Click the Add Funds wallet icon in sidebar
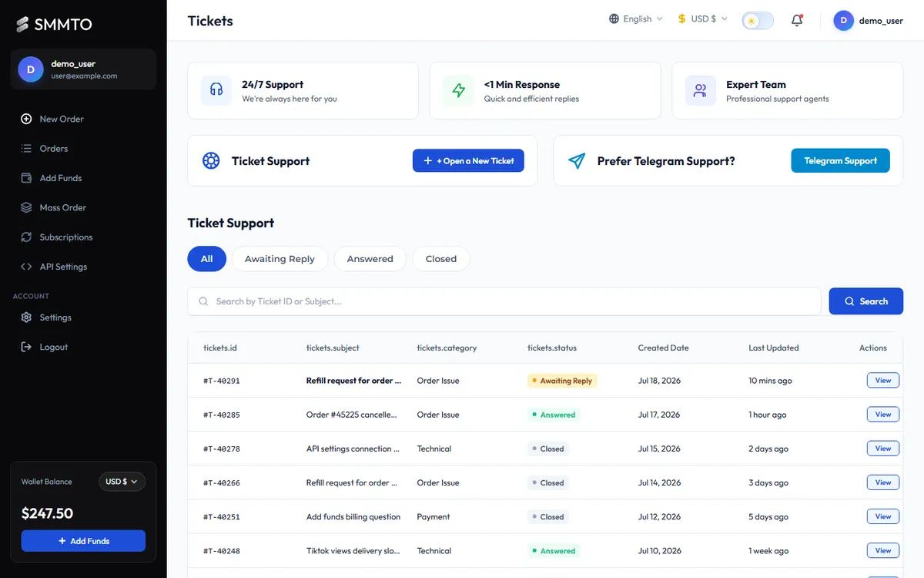 pyautogui.click(x=26, y=178)
